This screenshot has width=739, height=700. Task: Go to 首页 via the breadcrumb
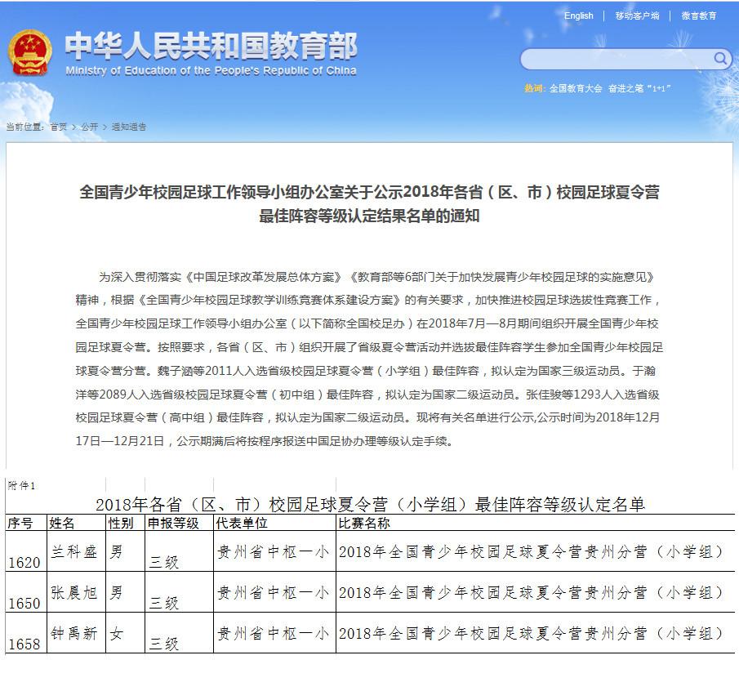tap(56, 127)
